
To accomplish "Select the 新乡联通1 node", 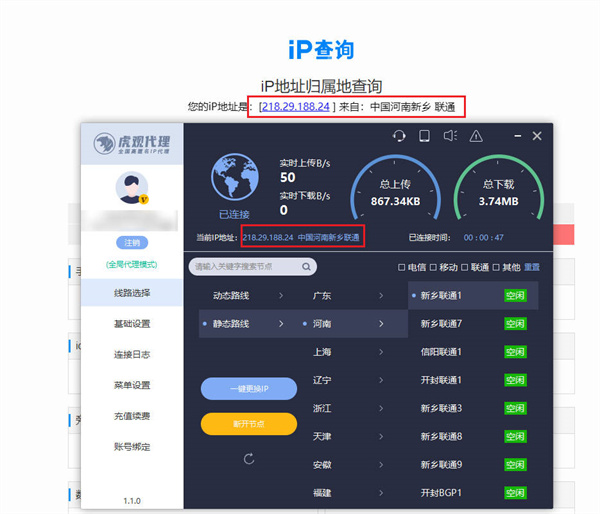I will tap(473, 295).
